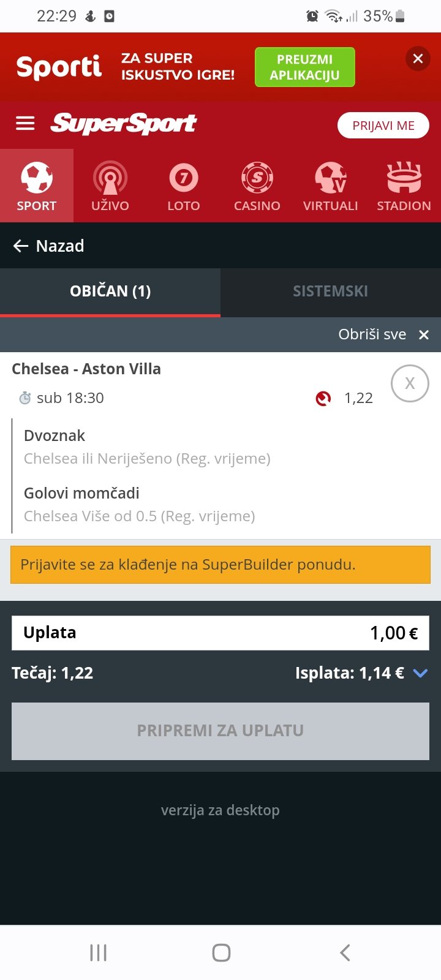
Task: Expand the Isplata payout details arrow
Action: click(420, 673)
